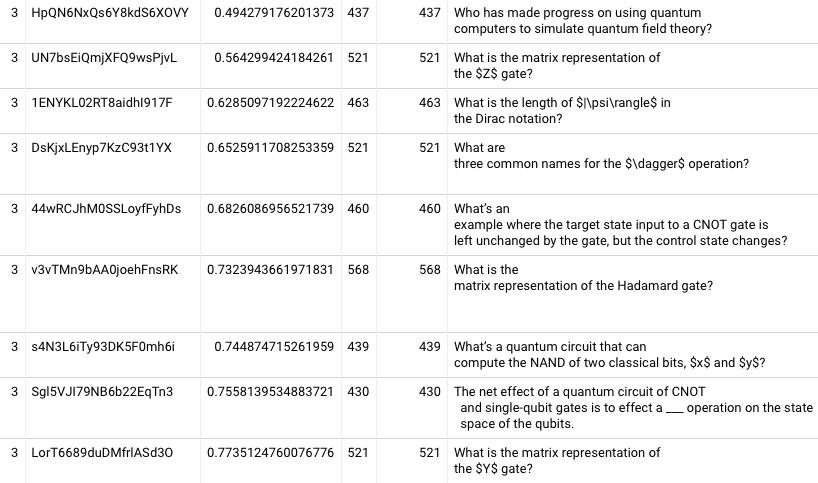Select the ID SgI5VJI79NB6b22EqTn3
Viewport: 818px width, 483px height.
102,392
